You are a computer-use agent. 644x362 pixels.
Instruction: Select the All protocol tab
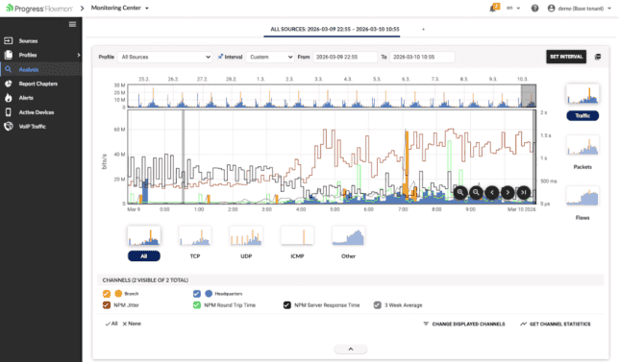click(x=144, y=256)
